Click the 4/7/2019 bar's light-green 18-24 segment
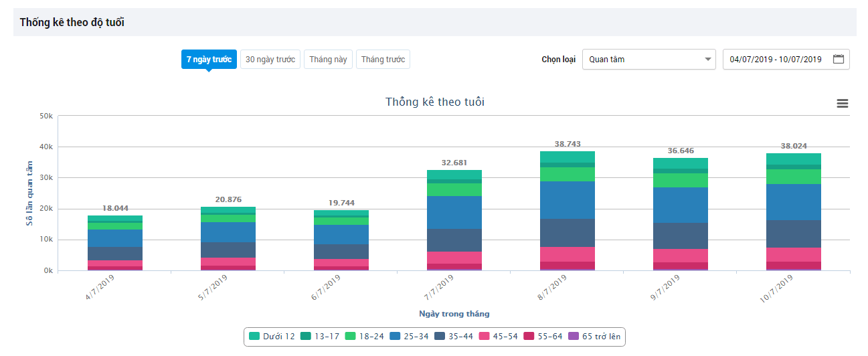The height and width of the screenshot is (356, 868). [x=114, y=226]
